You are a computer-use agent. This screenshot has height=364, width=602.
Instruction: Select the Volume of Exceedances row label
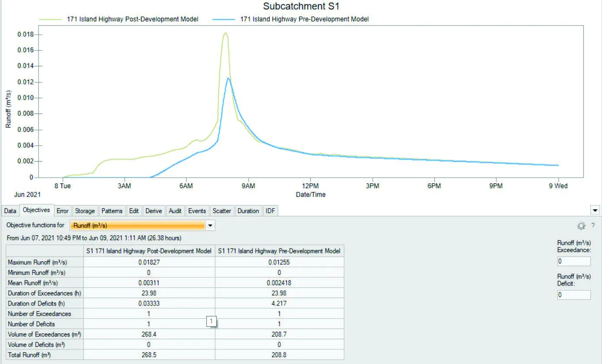44,335
